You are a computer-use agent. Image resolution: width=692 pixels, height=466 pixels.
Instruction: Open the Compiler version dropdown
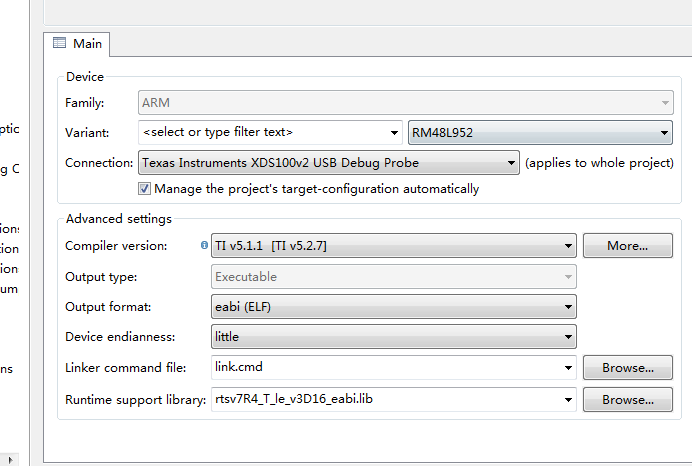394,246
